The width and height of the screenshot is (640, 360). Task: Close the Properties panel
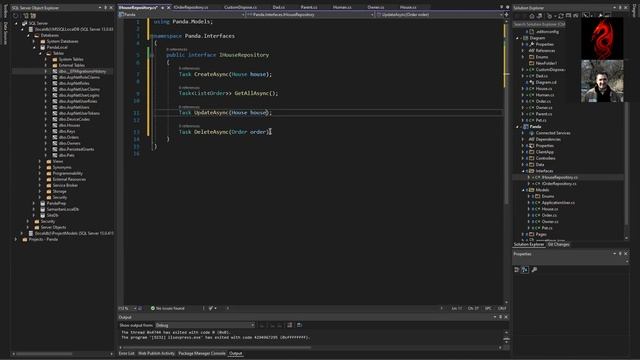(x=626, y=254)
